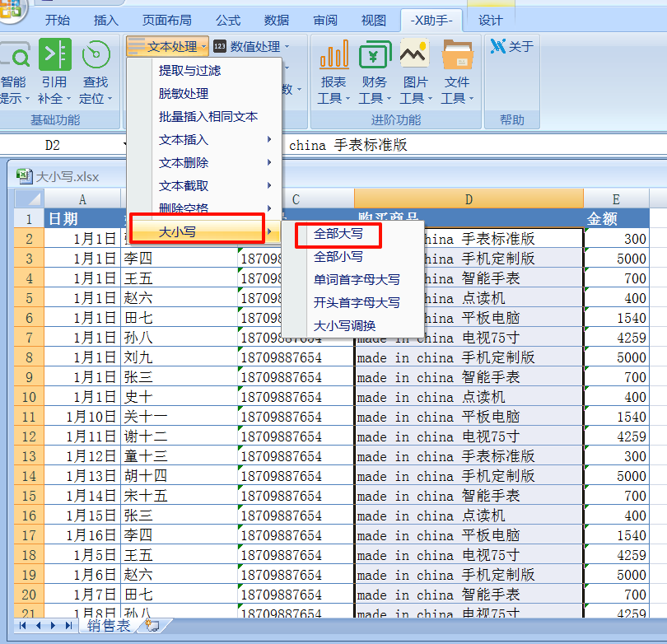Switch to the 审阅 ribbon tab
This screenshot has height=644, width=667.
[x=325, y=20]
